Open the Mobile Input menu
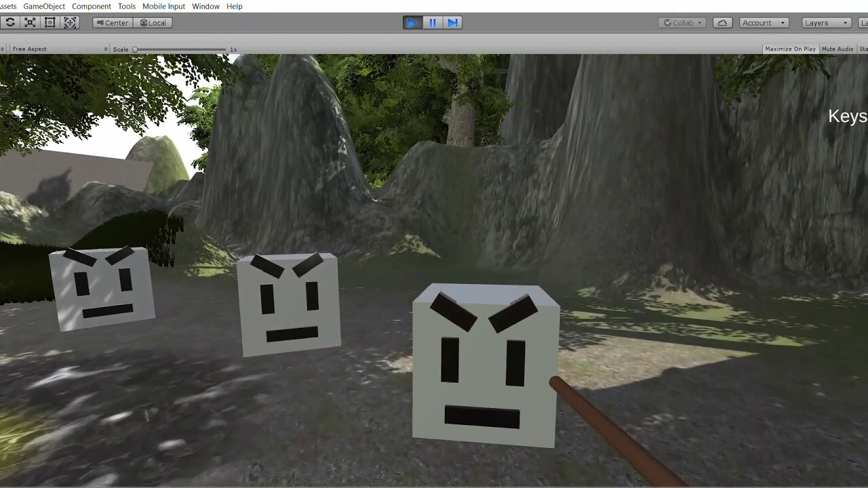 pyautogui.click(x=163, y=6)
